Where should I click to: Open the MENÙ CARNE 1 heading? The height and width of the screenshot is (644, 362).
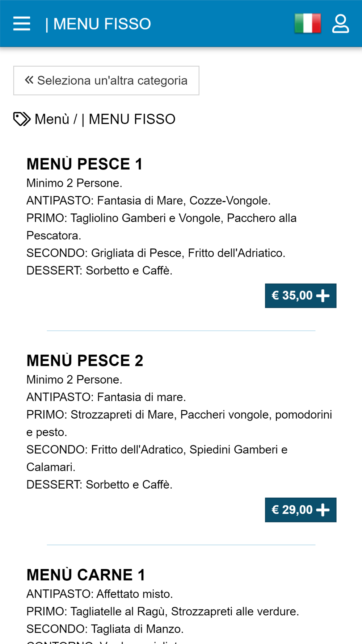pos(86,575)
